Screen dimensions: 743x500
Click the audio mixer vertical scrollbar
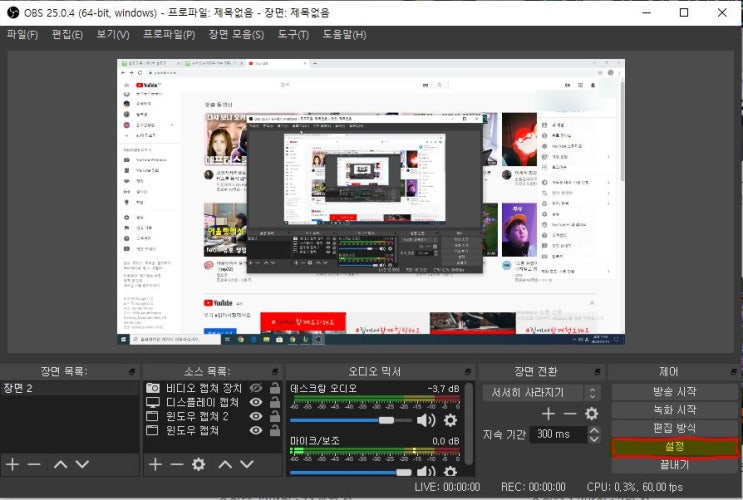pos(468,423)
